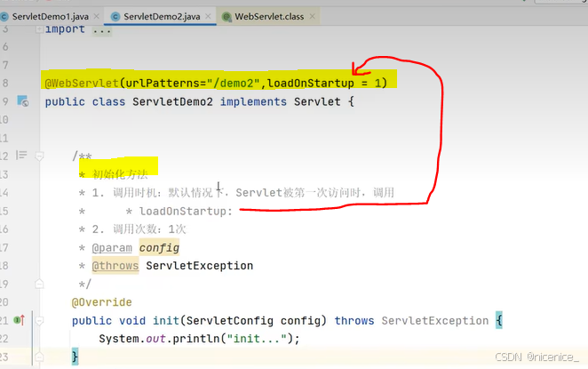Click the void keyword of init
Screen dimensions: 588x369
point(132,321)
